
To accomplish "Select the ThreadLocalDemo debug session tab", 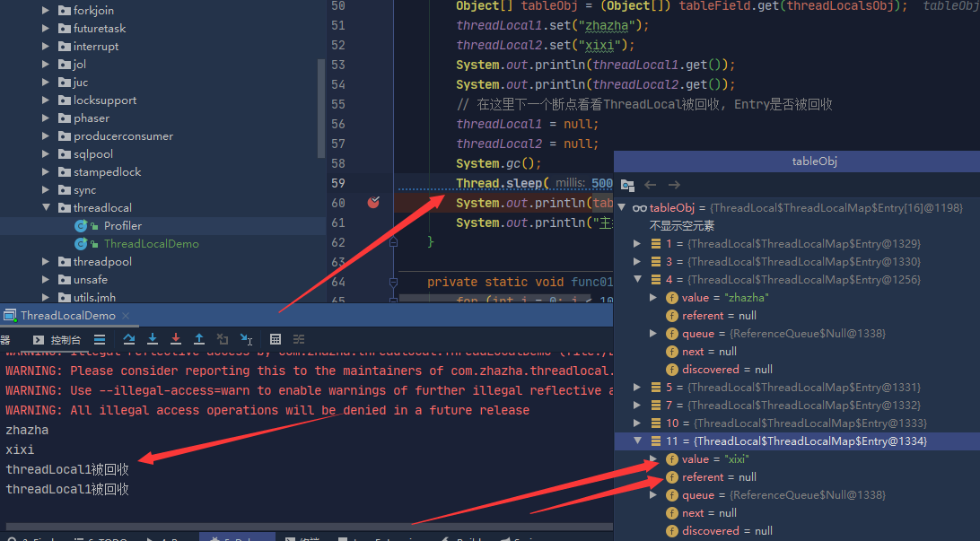I will 67,316.
